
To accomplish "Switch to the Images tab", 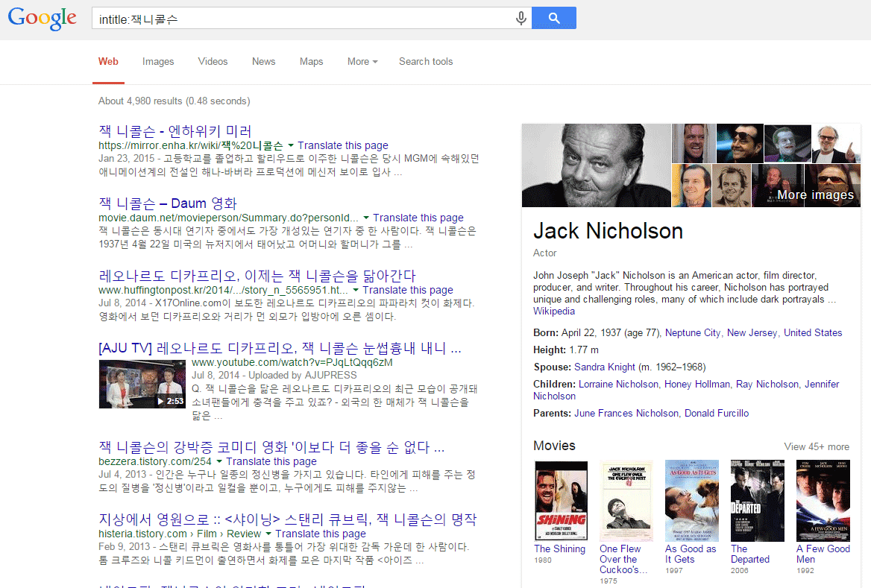I will 158,62.
